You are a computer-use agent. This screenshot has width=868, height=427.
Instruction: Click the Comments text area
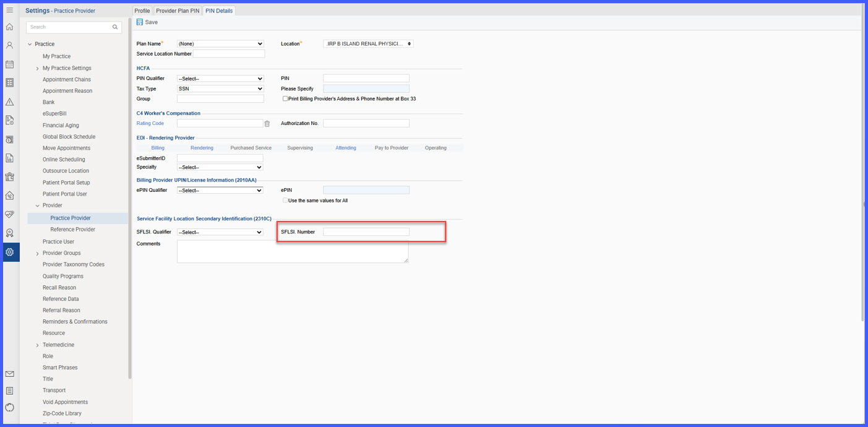click(293, 251)
